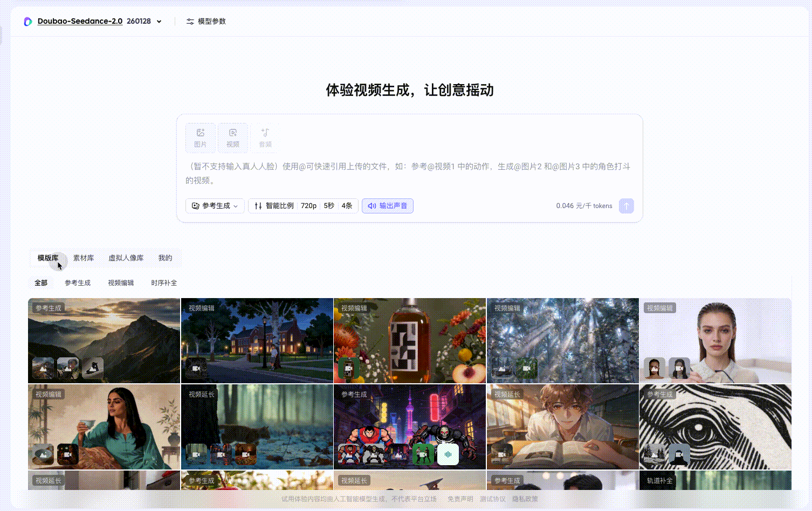Open the 测试协议 link
This screenshot has height=511, width=812.
[x=493, y=499]
